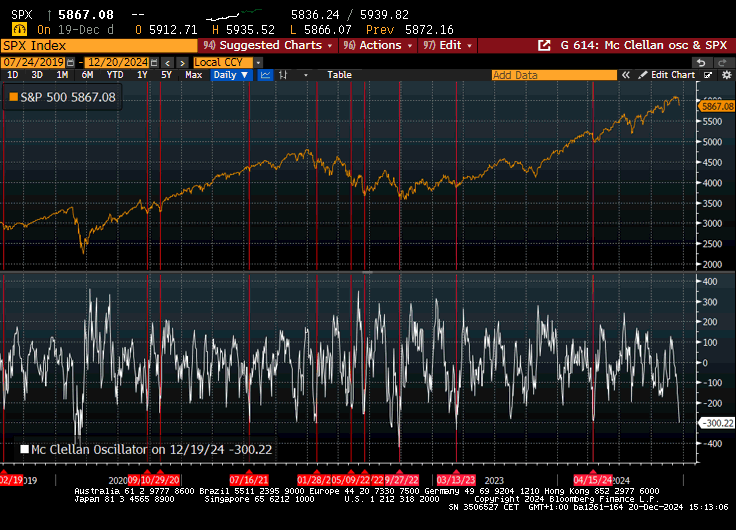Viewport: 736px width, 530px height.
Task: Select the Max range tab
Action: pos(193,75)
